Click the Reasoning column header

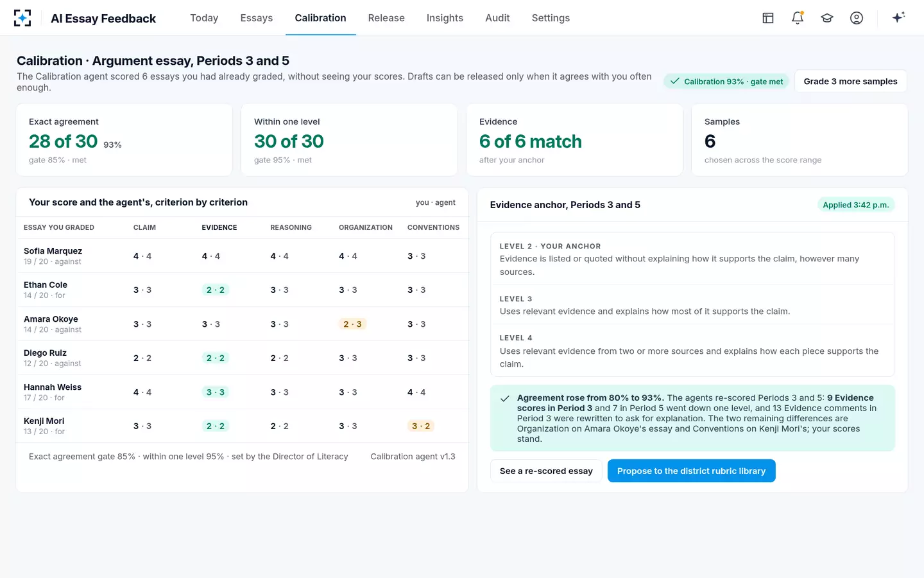point(291,227)
